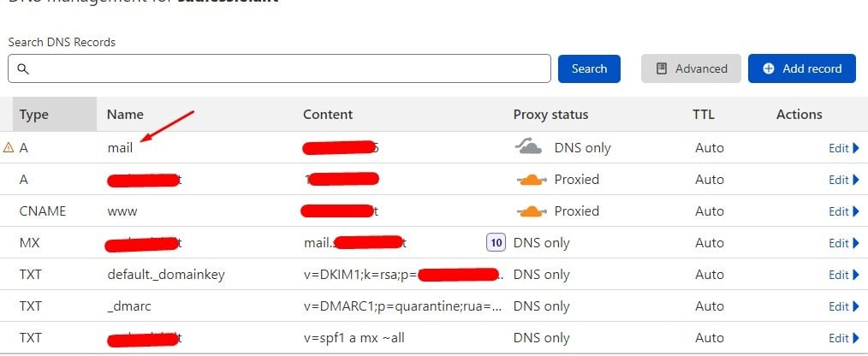
Task: Expand Edit for the CNAME www record
Action: coord(843,211)
